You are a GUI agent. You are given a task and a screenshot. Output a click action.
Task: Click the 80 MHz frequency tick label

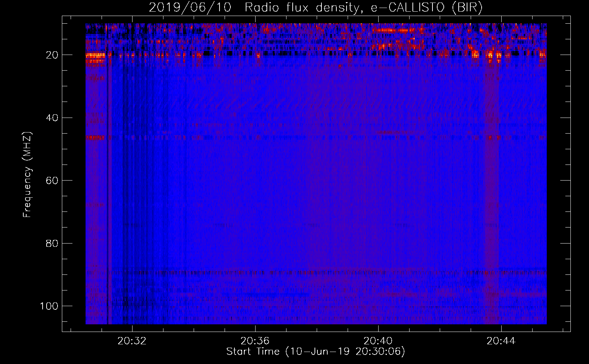coord(52,243)
